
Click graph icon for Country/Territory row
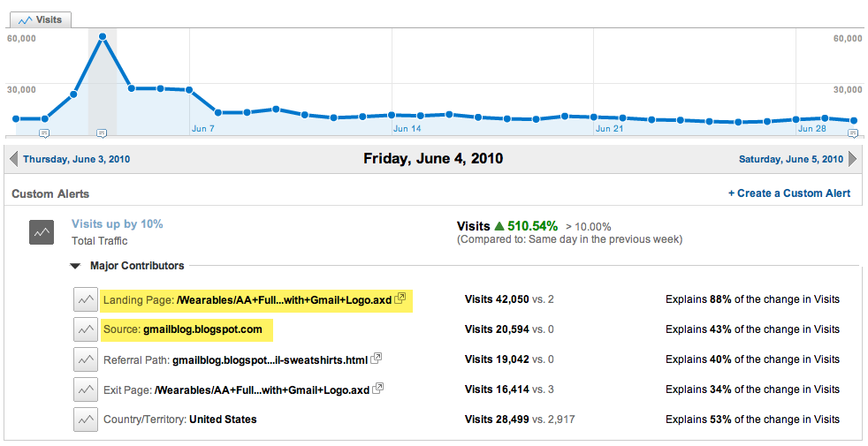click(x=86, y=420)
